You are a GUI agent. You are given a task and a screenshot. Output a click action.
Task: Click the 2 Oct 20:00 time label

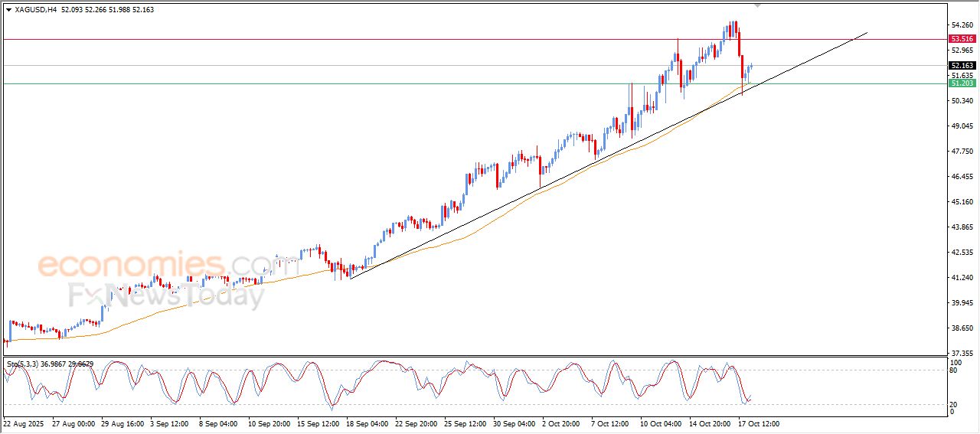point(562,423)
